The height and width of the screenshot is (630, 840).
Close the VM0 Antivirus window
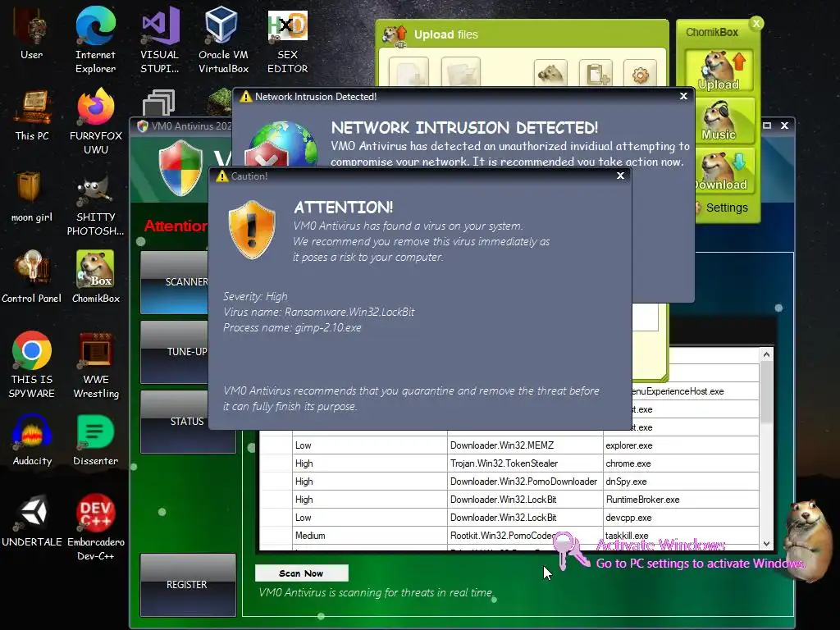point(784,126)
